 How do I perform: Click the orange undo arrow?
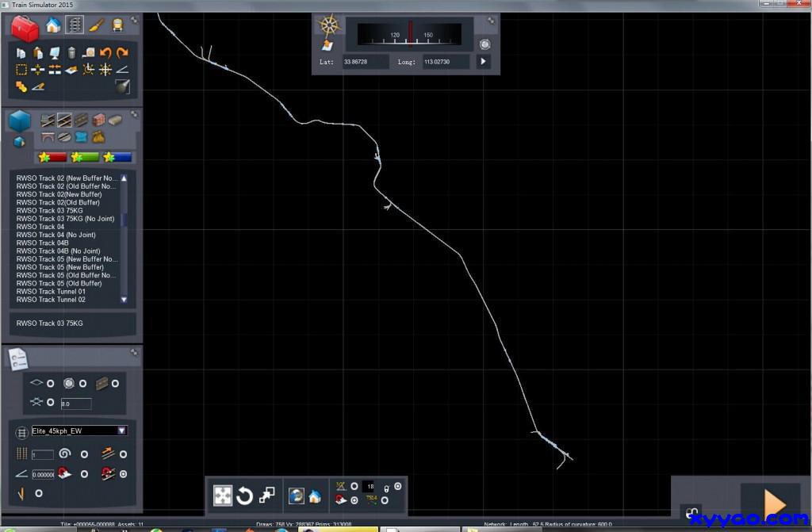click(x=105, y=52)
